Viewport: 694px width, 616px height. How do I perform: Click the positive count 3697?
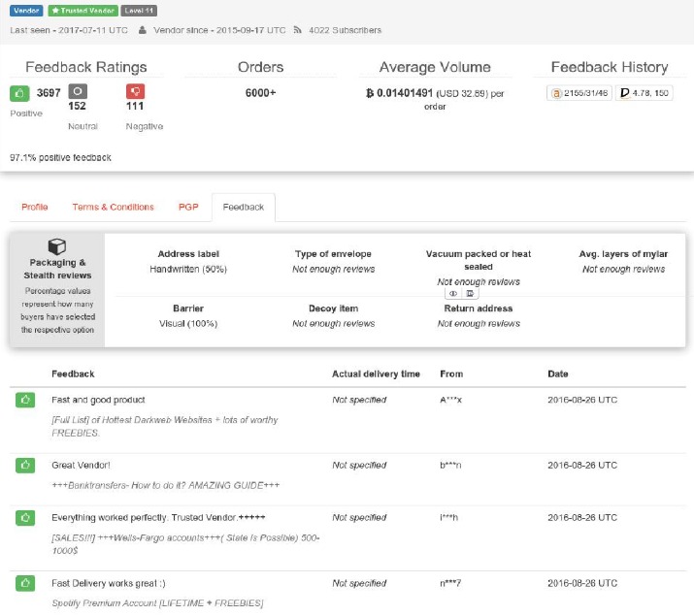[49, 93]
